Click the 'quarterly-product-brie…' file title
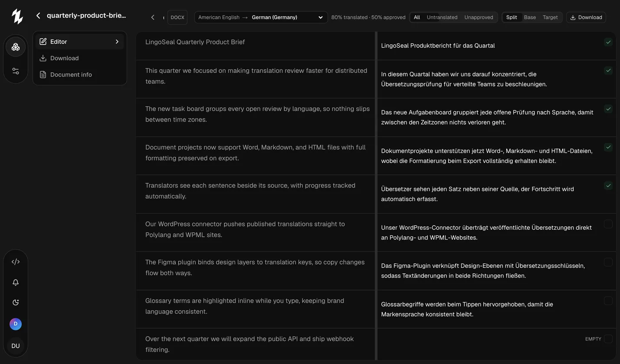The height and width of the screenshot is (364, 620). [86, 16]
